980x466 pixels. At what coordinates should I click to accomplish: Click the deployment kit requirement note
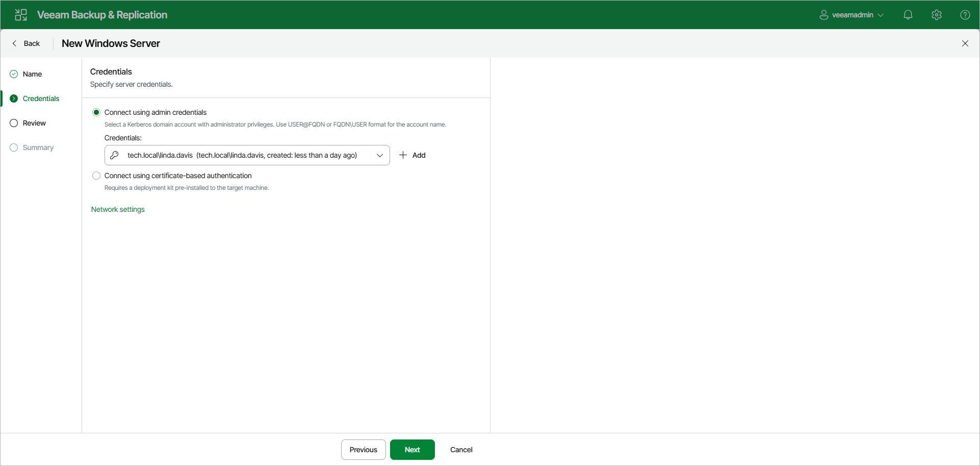pyautogui.click(x=187, y=188)
